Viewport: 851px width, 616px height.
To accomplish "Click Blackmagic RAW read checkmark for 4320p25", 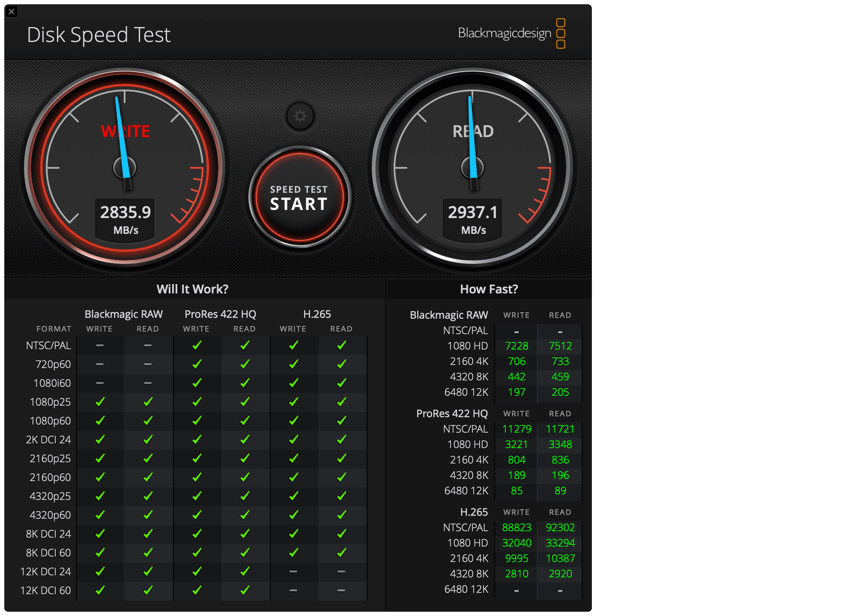I will [148, 496].
